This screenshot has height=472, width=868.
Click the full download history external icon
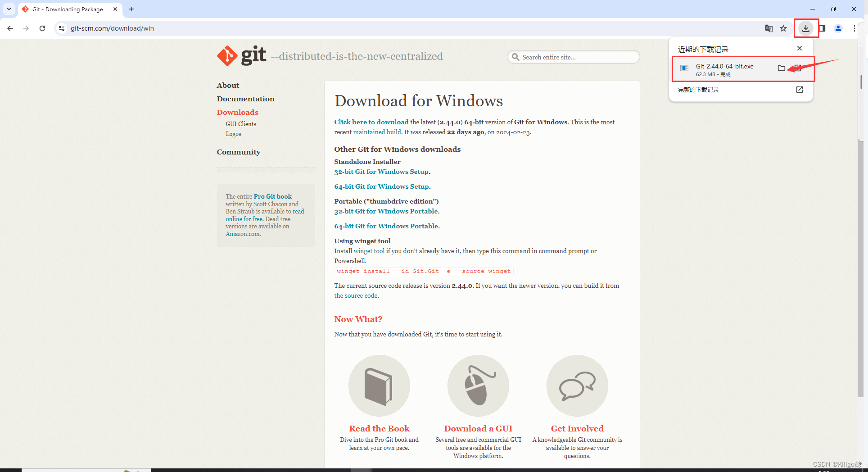pyautogui.click(x=800, y=90)
